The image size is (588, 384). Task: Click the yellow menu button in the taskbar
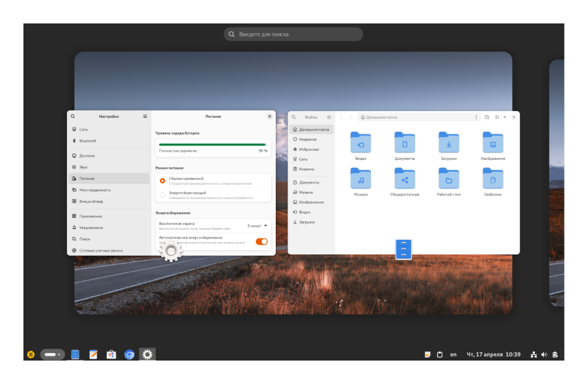coord(31,354)
